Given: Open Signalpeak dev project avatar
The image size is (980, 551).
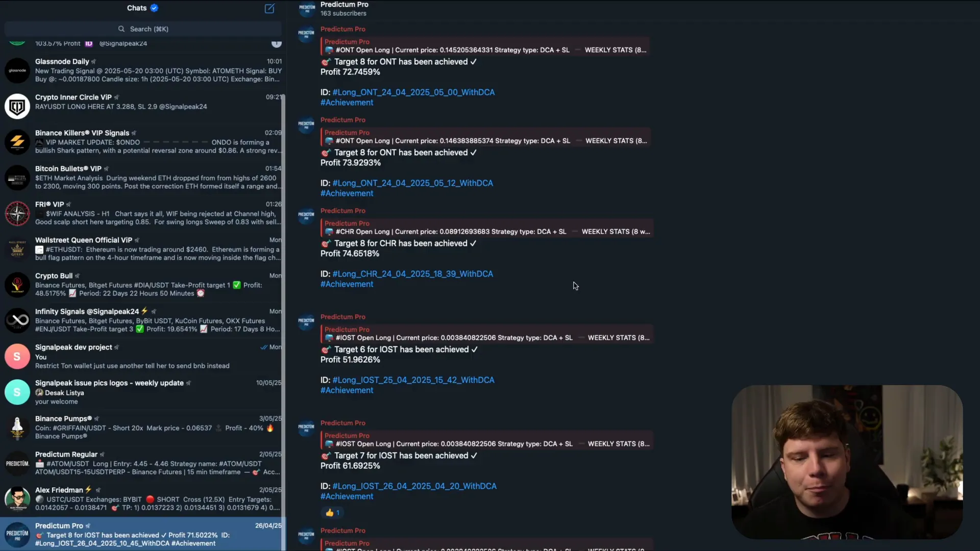Looking at the screenshot, I should tap(17, 356).
